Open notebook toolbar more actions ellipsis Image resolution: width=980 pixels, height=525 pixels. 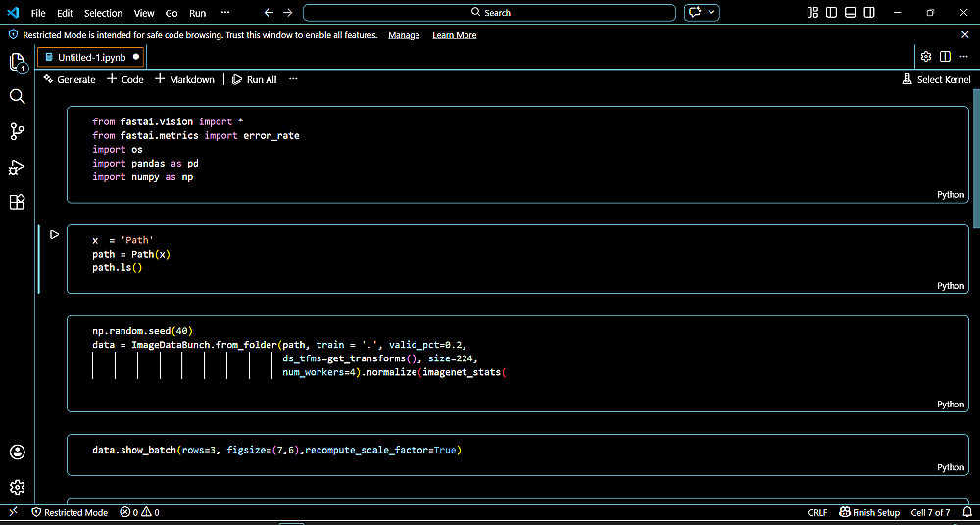click(x=292, y=79)
